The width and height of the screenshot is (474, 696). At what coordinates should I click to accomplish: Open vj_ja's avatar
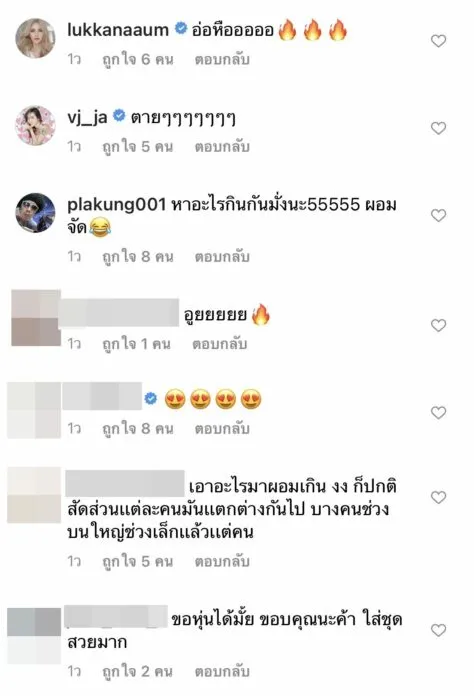click(36, 126)
